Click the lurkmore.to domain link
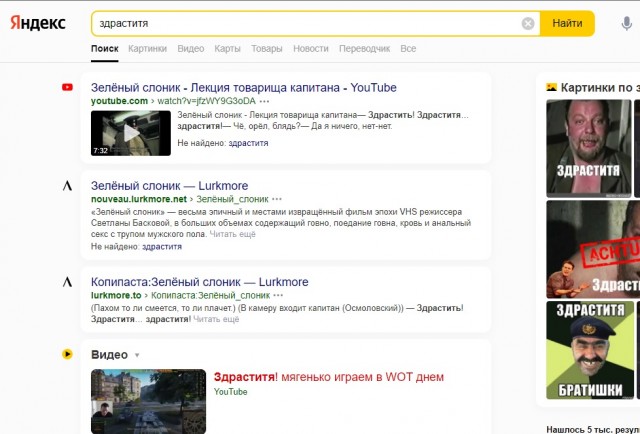This screenshot has height=434, width=640. click(116, 295)
